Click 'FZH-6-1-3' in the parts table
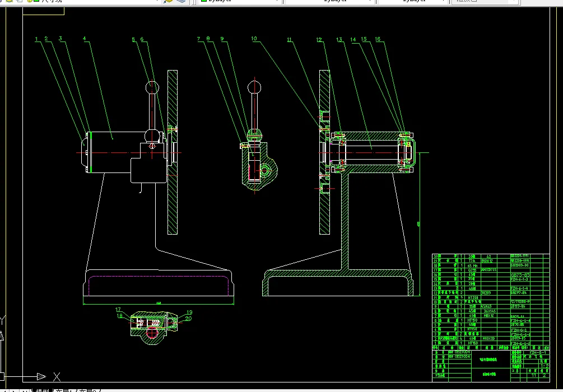Screen dimensions: 563x392 pyautogui.click(x=519, y=279)
